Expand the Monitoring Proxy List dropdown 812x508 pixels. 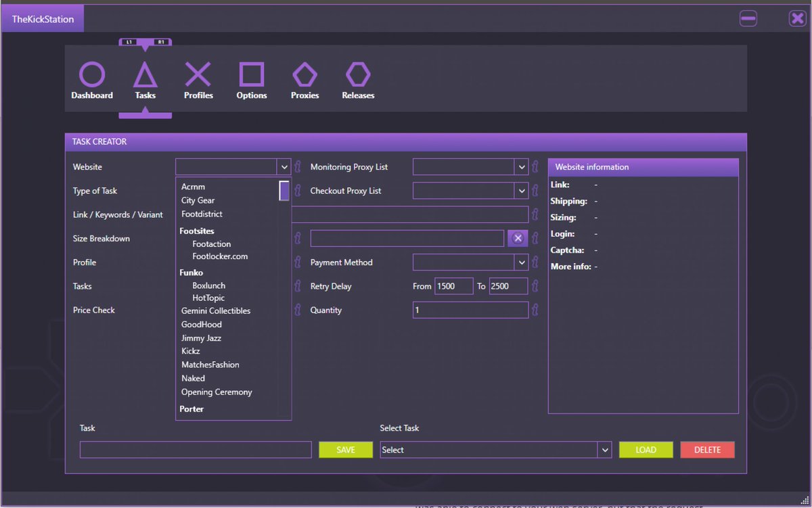pyautogui.click(x=521, y=167)
